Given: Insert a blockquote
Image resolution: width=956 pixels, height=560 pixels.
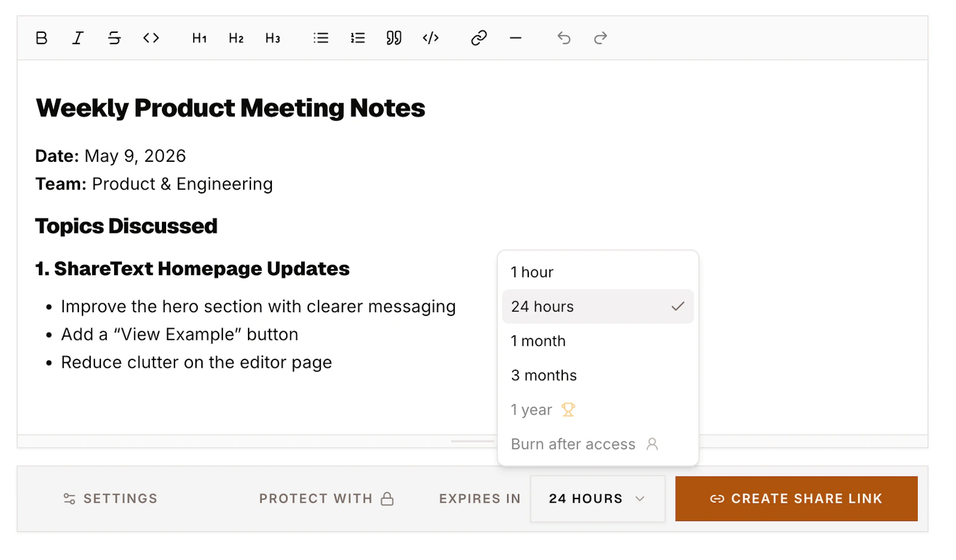Looking at the screenshot, I should [394, 38].
